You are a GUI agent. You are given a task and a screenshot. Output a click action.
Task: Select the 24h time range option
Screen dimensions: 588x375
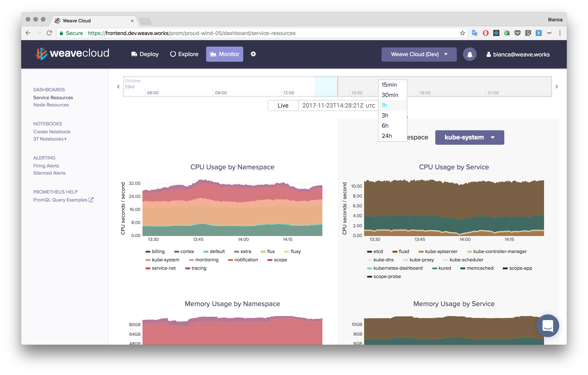click(x=387, y=136)
